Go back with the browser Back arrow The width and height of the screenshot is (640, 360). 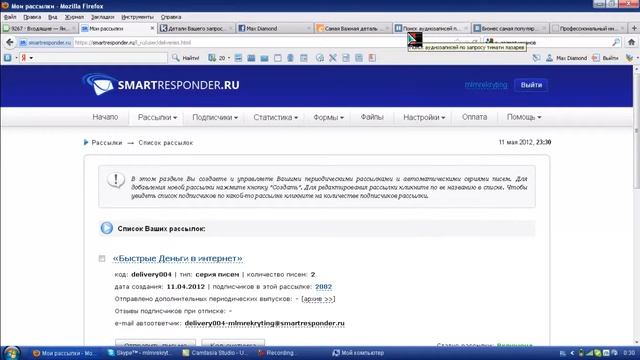tap(10, 42)
